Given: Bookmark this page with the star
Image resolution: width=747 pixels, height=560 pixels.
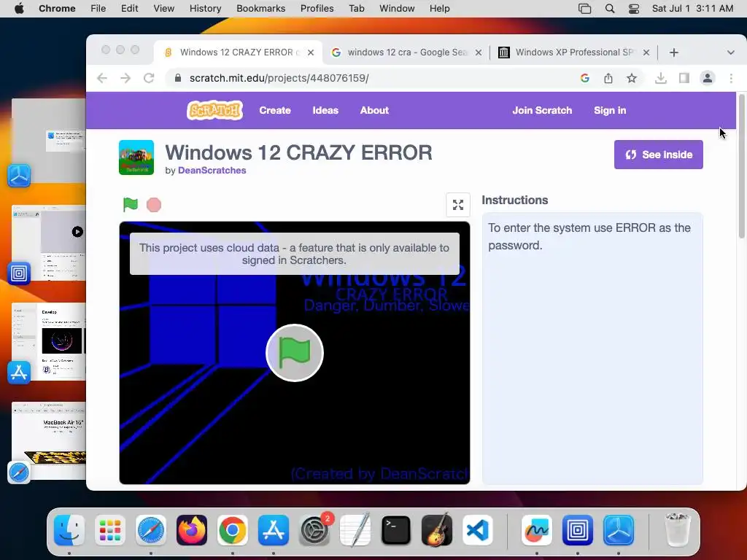Looking at the screenshot, I should (x=632, y=78).
